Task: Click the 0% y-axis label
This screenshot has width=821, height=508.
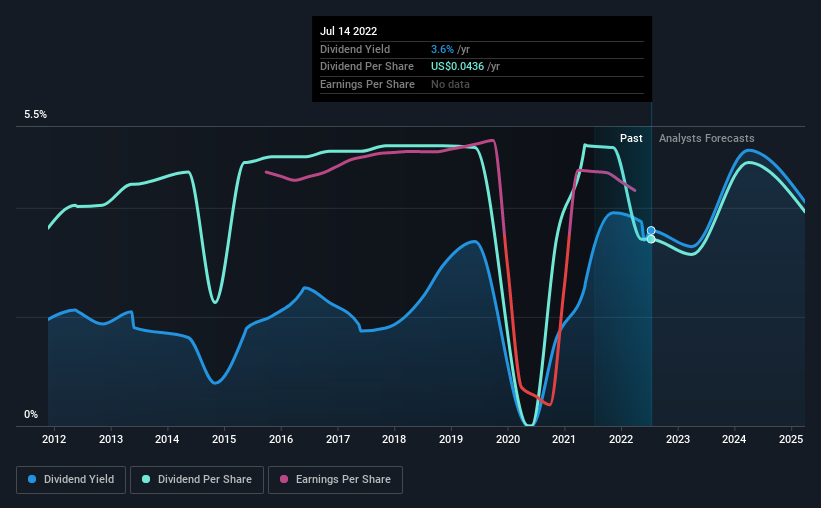Action: tap(31, 414)
